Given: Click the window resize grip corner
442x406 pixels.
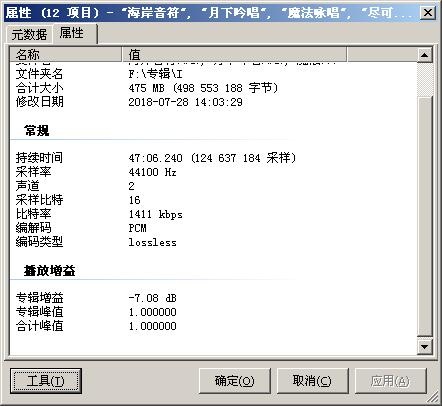Looking at the screenshot, I should [433, 397].
